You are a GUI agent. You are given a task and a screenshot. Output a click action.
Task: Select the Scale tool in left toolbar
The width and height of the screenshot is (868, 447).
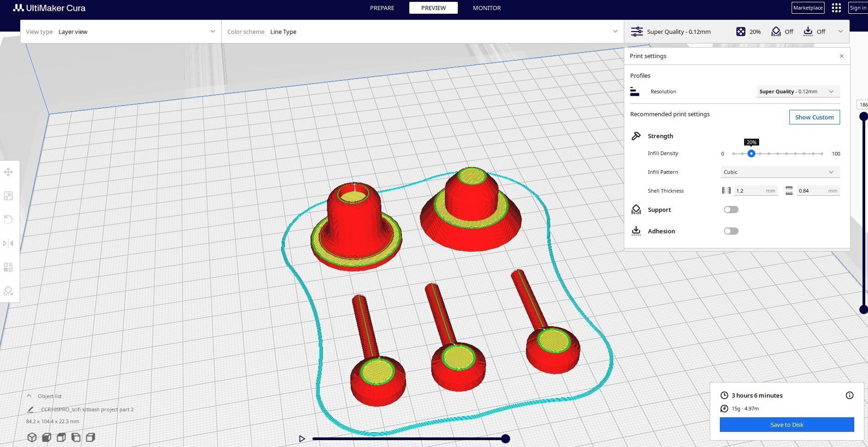point(8,196)
